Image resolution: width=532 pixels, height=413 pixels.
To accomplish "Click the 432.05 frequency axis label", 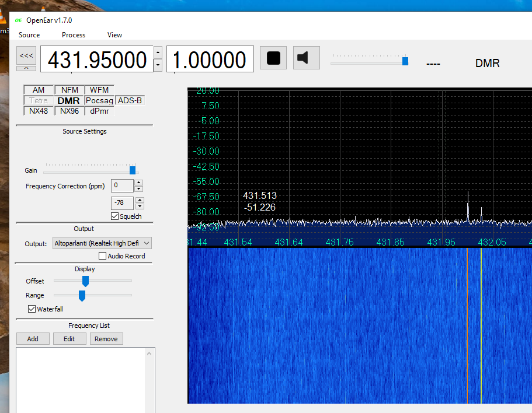I will point(492,242).
